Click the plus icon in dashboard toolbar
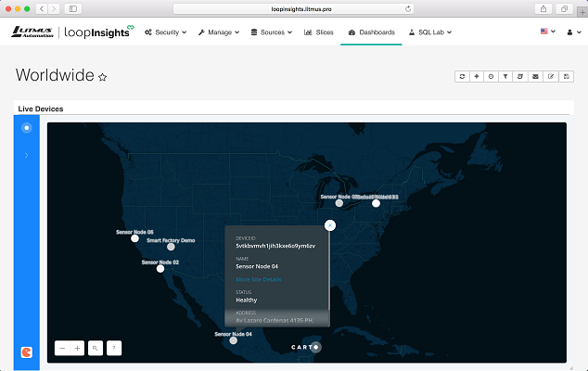This screenshot has width=588, height=371. coord(477,77)
